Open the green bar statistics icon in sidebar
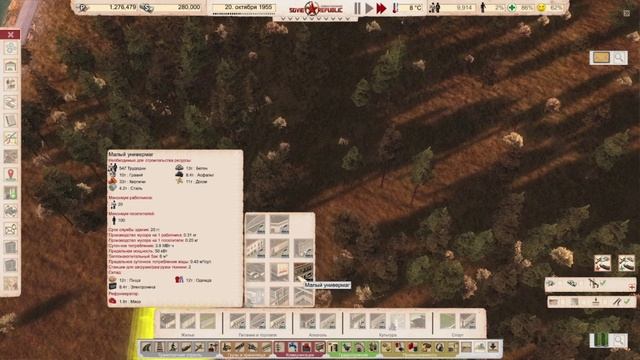The image size is (640, 360). (11, 193)
